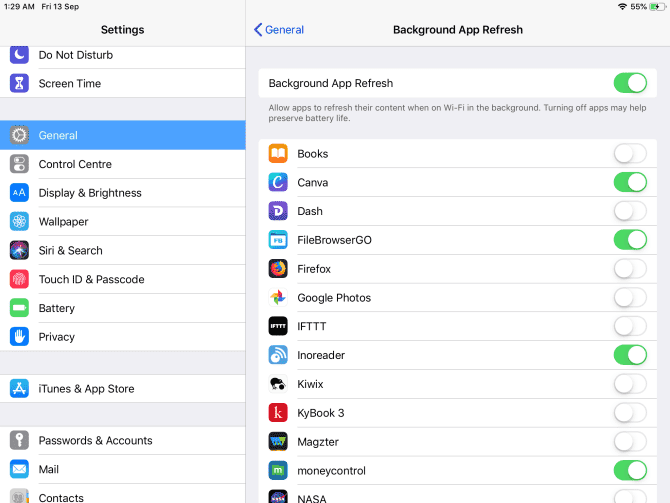Turn on Kiwix background refresh
The image size is (670, 503).
pos(630,384)
